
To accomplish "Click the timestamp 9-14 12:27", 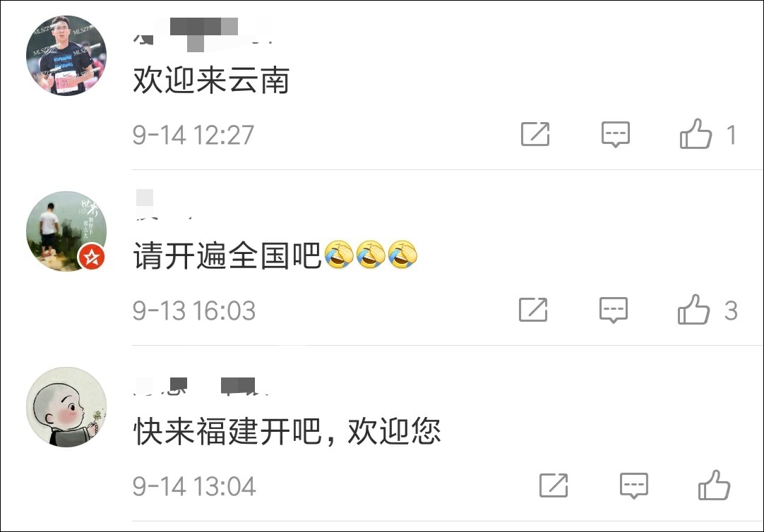I will pos(193,135).
